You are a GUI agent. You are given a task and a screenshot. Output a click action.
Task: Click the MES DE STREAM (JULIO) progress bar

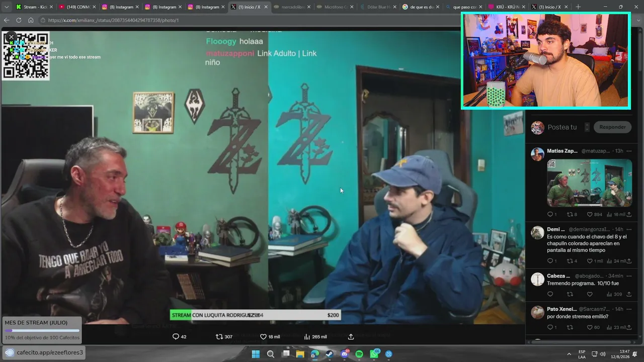coord(42,331)
